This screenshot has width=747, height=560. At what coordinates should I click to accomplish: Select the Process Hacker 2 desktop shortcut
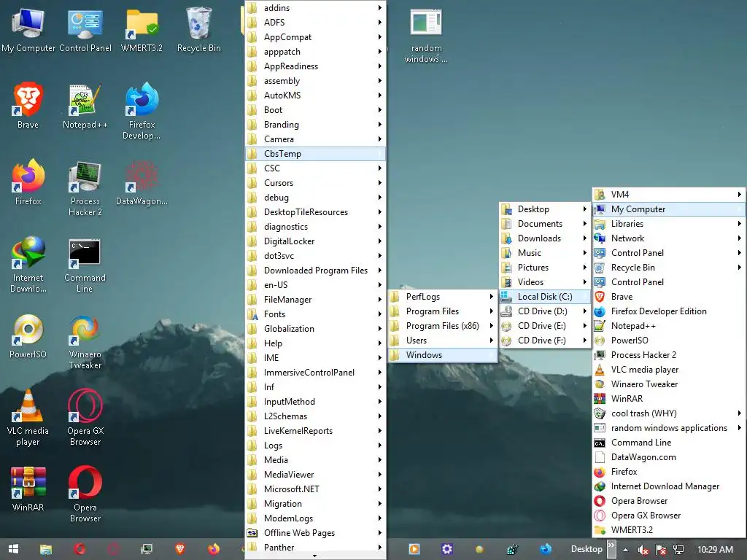[85, 188]
